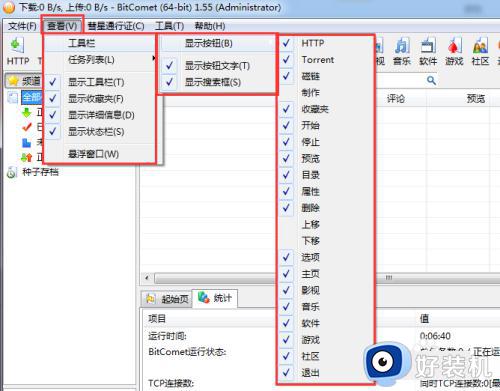Click the 种子存档 archive icon

12,172
